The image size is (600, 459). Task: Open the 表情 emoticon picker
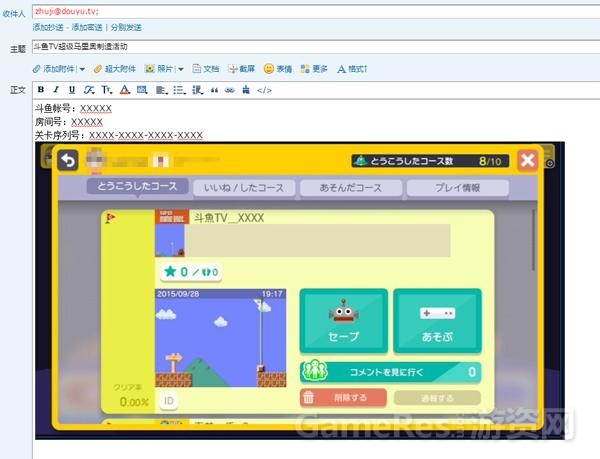pyautogui.click(x=278, y=69)
